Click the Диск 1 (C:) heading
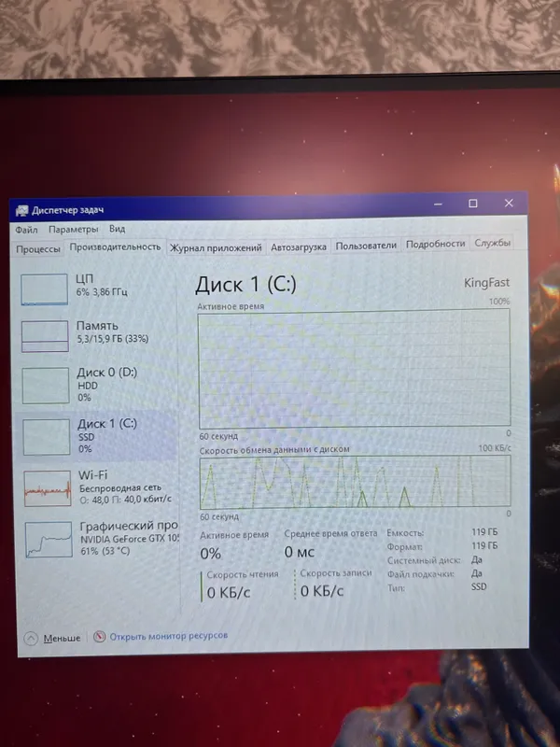This screenshot has height=747, width=560. (x=245, y=285)
